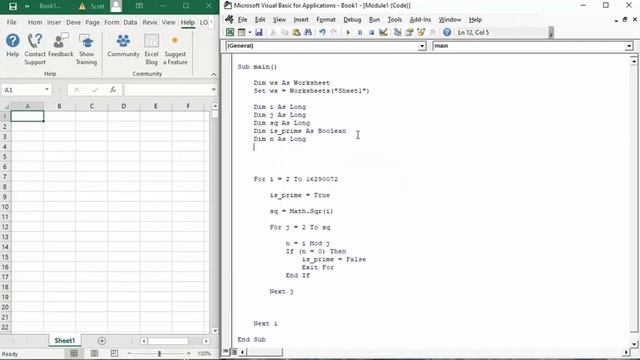This screenshot has height=360, width=640.
Task: Click the 100% zoom level
Action: click(x=204, y=353)
